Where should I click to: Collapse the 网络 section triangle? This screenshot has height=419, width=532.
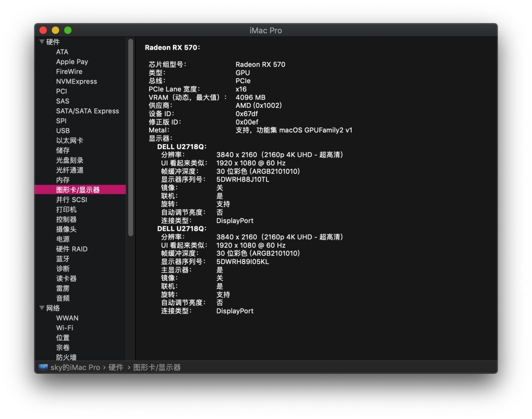coord(42,308)
